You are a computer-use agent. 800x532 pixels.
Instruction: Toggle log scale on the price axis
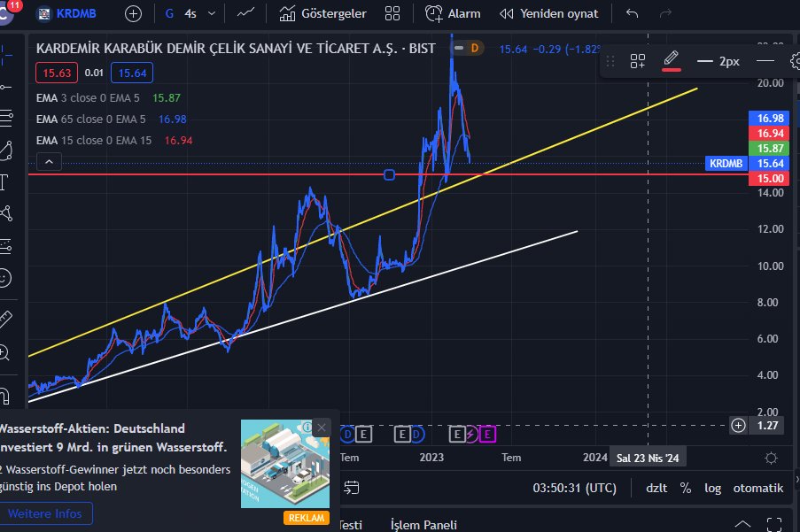(x=713, y=487)
